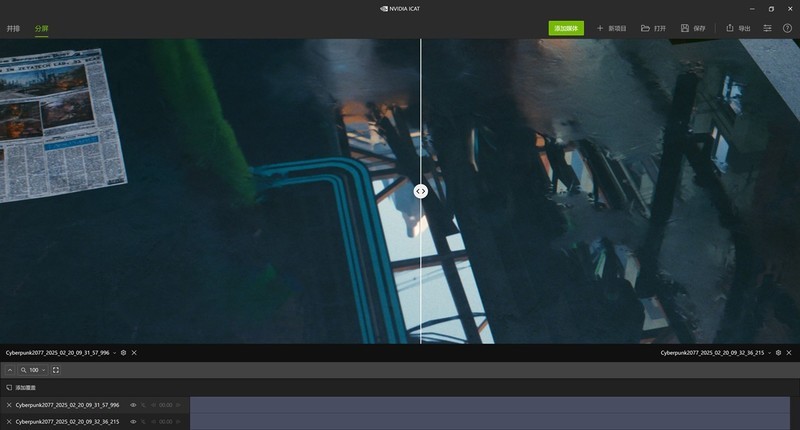Toggle eye visibility for track ending 57_996

click(133, 405)
